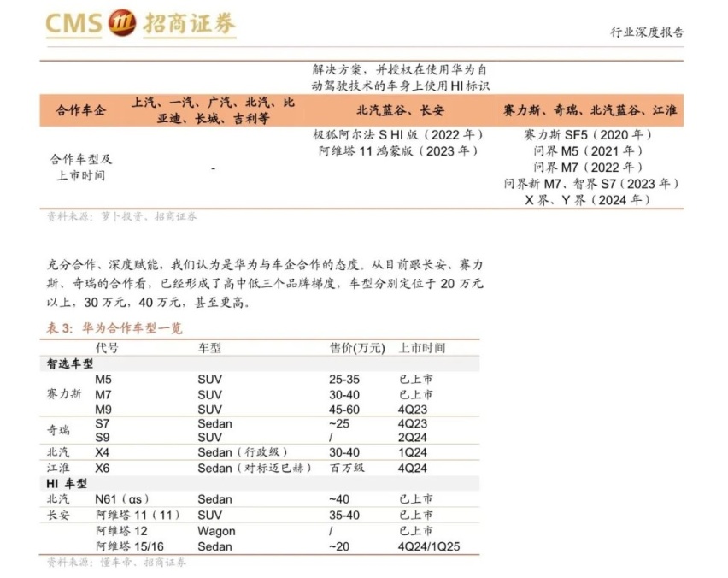Click the 百万级 price cell
The width and height of the screenshot is (728, 578).
347,469
